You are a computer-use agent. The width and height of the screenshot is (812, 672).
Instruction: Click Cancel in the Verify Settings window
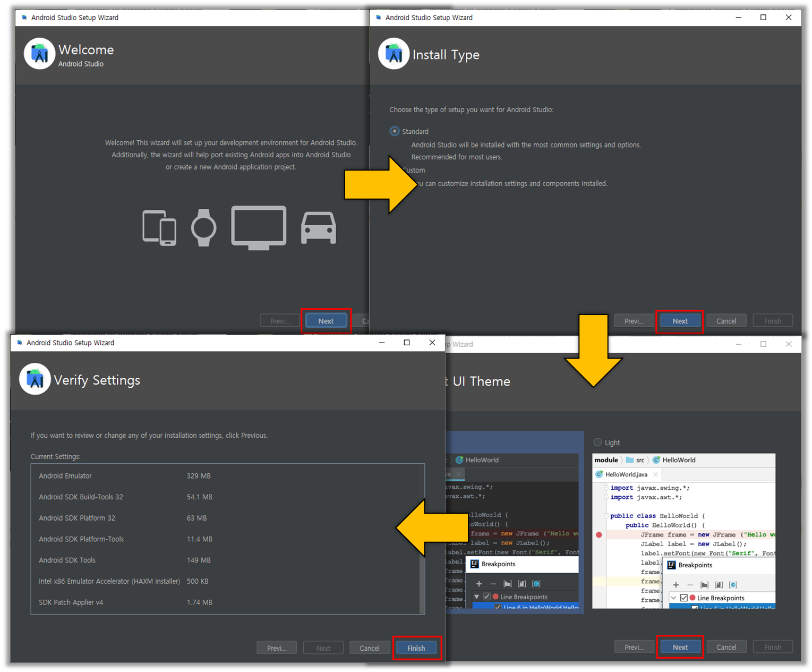point(369,648)
